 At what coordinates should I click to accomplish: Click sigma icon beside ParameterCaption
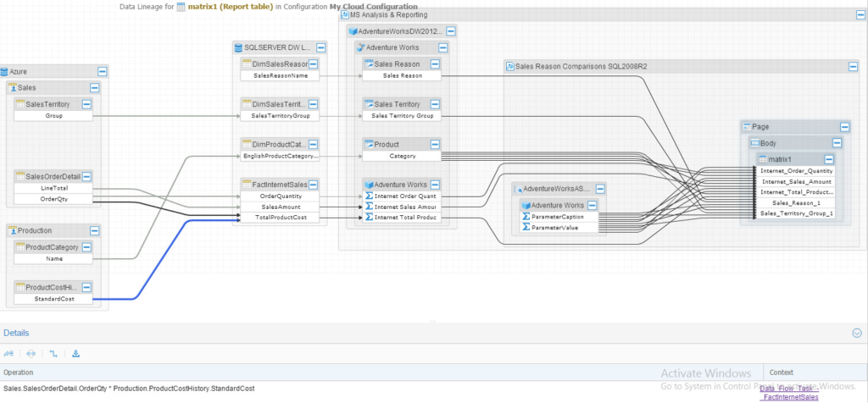click(526, 217)
